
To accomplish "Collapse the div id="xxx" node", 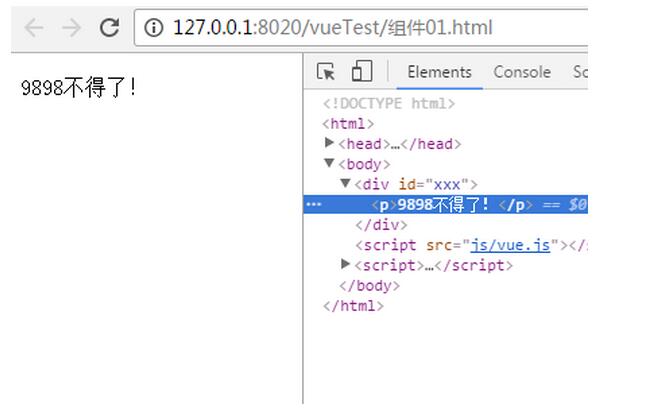I will pyautogui.click(x=346, y=184).
